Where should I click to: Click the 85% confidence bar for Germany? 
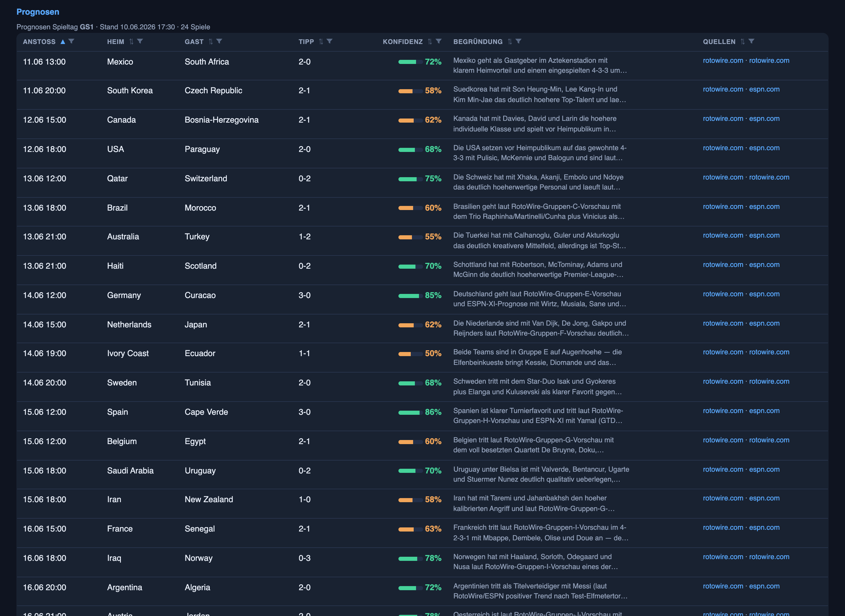click(410, 296)
